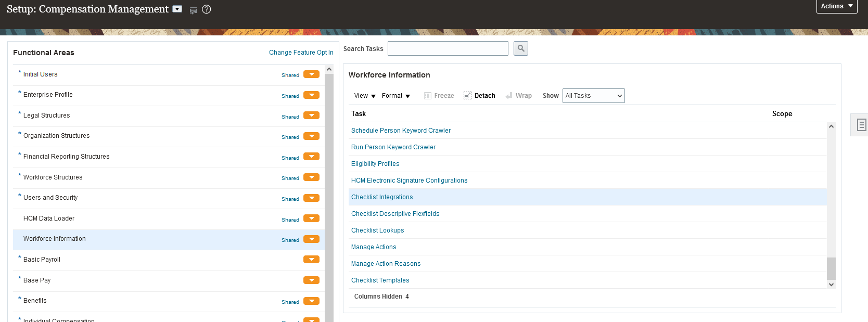
Task: Open the Base Pay orange actions arrow
Action: tap(312, 280)
